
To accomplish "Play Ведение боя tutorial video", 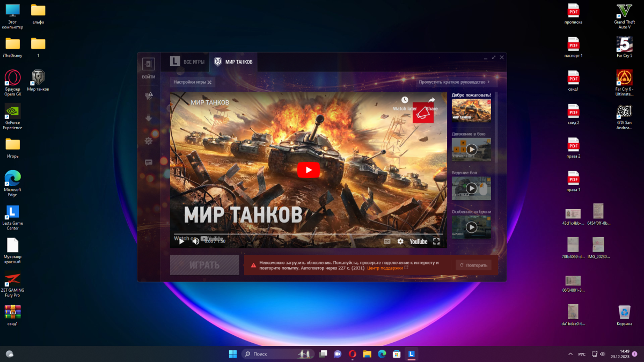I will 471,188.
